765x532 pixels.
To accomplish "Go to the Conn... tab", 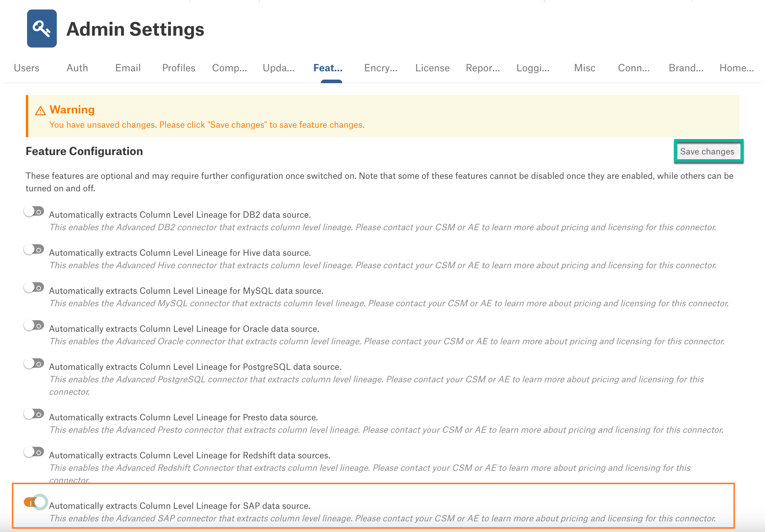I will click(x=634, y=68).
